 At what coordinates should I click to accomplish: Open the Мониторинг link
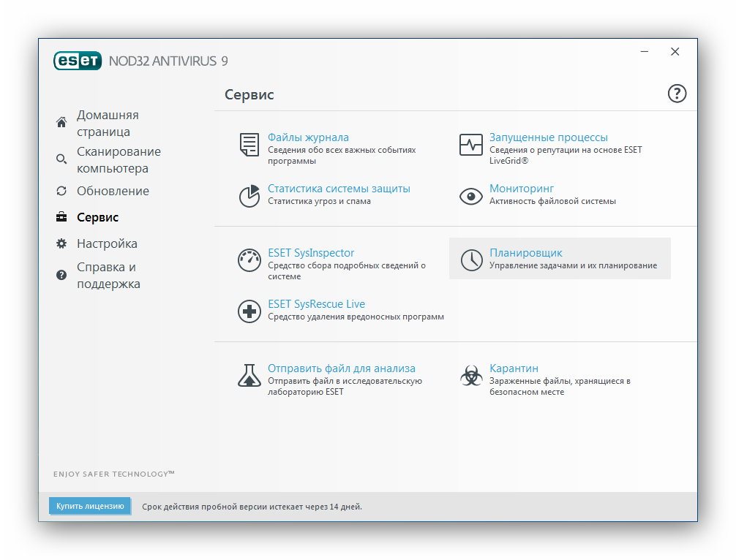point(522,189)
